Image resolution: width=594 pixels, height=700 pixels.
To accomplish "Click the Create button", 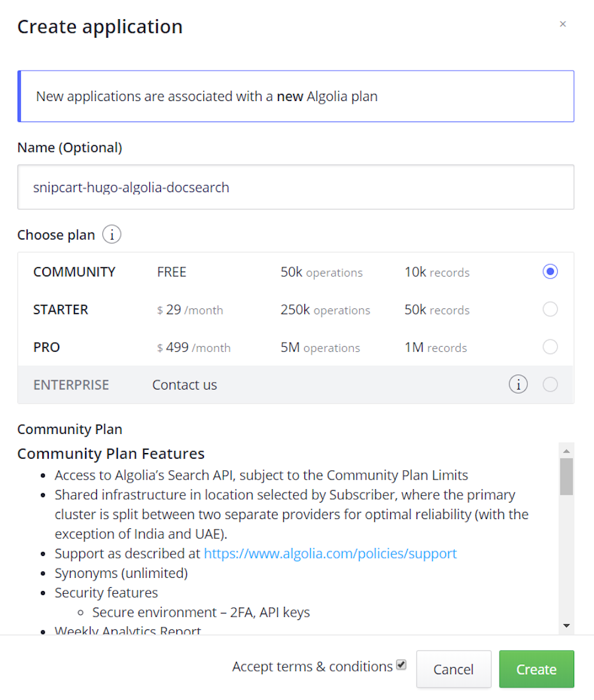I will click(537, 669).
